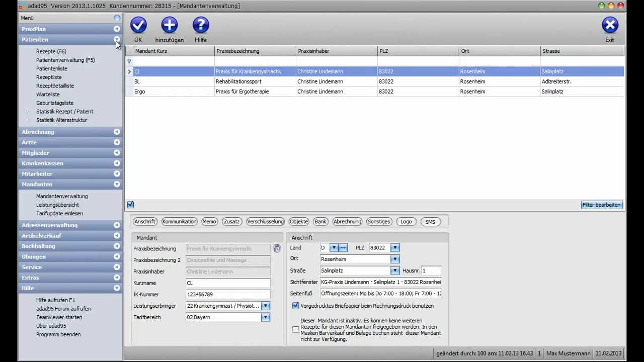Viewport: 644px width, 362px height.
Task: Open Mandantenverwaltung in the sidebar
Action: [x=62, y=197]
